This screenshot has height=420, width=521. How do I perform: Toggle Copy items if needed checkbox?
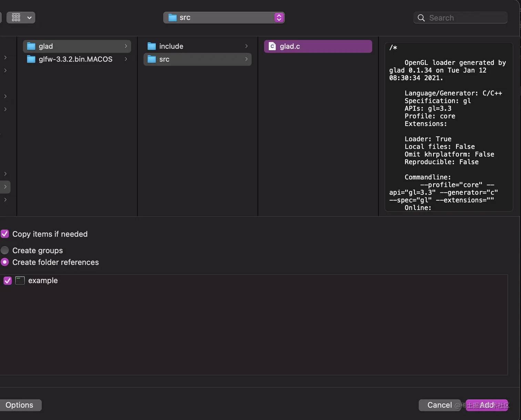pyautogui.click(x=5, y=234)
